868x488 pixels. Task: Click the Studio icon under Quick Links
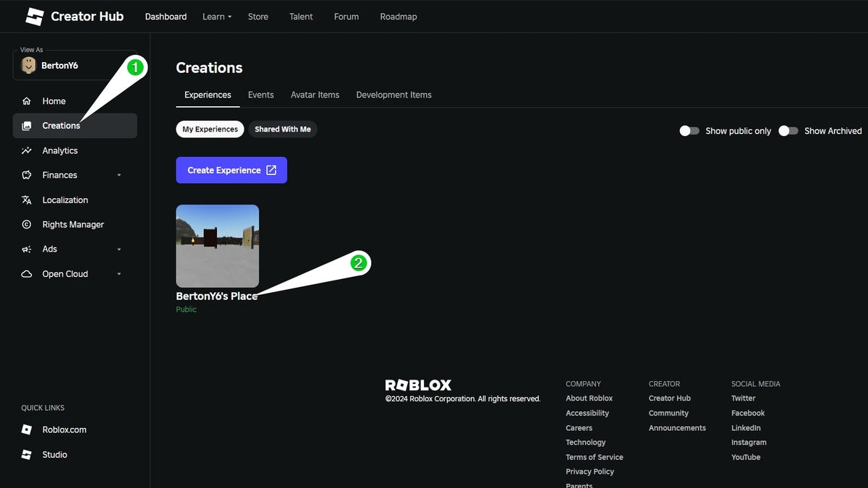27,454
